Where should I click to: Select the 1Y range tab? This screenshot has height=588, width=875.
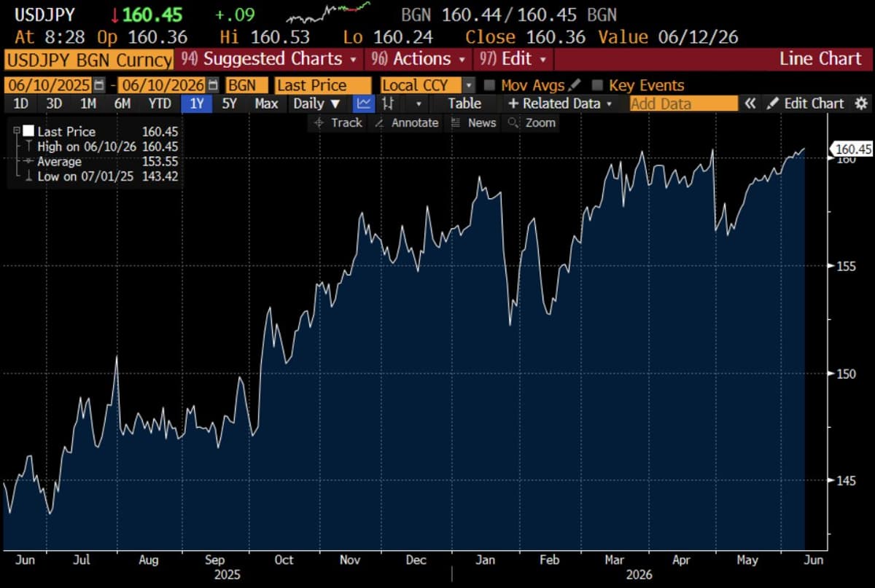point(197,103)
